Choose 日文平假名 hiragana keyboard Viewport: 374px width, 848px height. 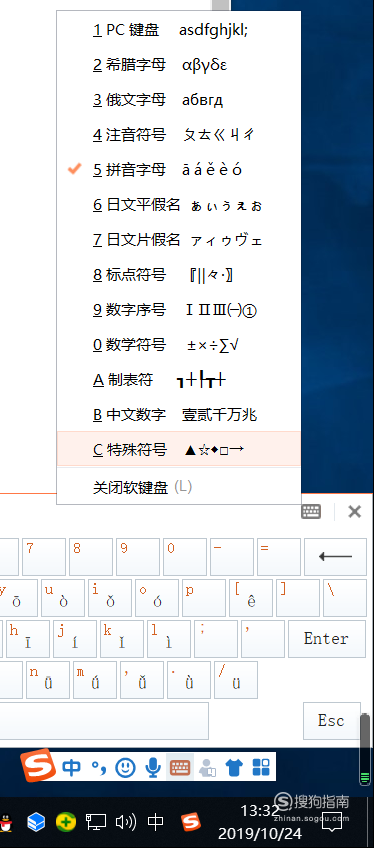tap(178, 205)
